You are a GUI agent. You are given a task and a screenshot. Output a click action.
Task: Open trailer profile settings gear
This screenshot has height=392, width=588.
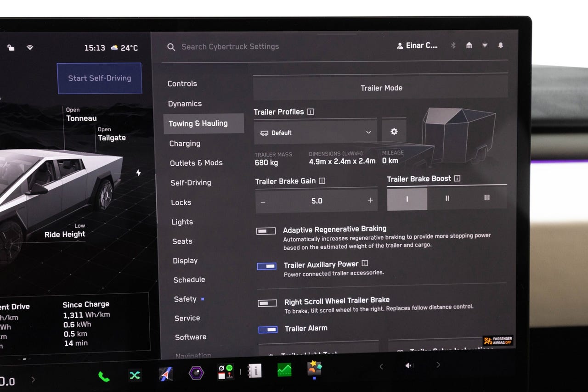pyautogui.click(x=394, y=132)
